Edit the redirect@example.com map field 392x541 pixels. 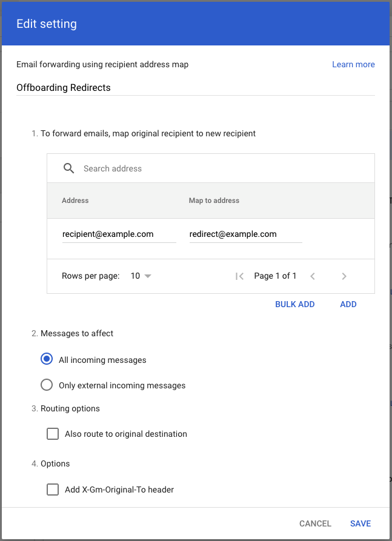[246, 234]
